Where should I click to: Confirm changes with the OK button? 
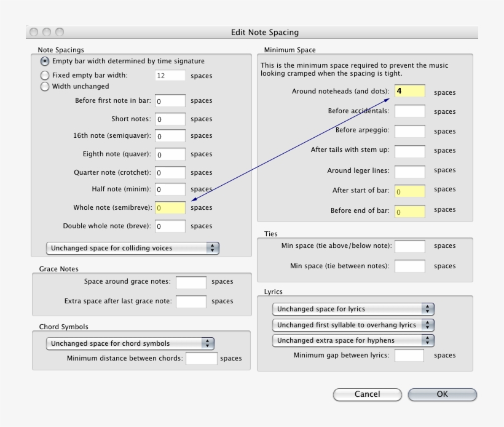point(442,394)
